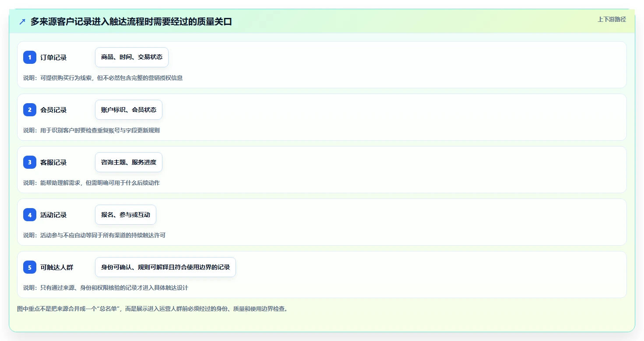Select the 可触达人群 label
Screen dimensions: 644x341
(x=56, y=267)
